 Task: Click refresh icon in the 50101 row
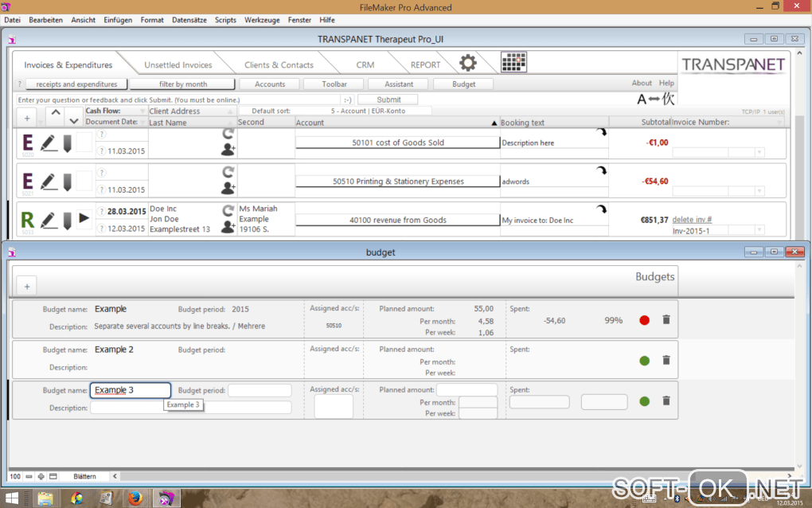tap(228, 134)
